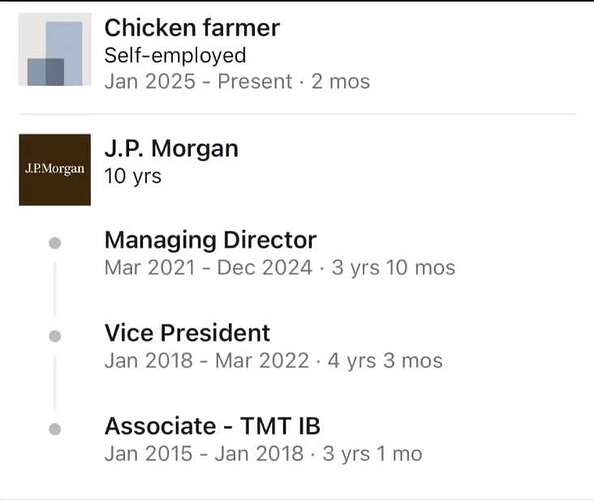Click the connector line between Managing Director and Vice President

click(x=55, y=290)
